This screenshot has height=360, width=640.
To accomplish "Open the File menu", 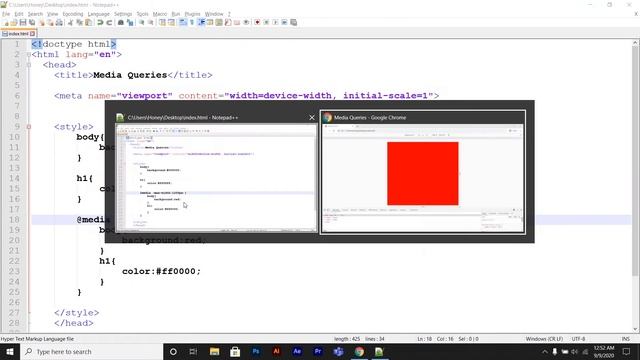I will point(6,14).
